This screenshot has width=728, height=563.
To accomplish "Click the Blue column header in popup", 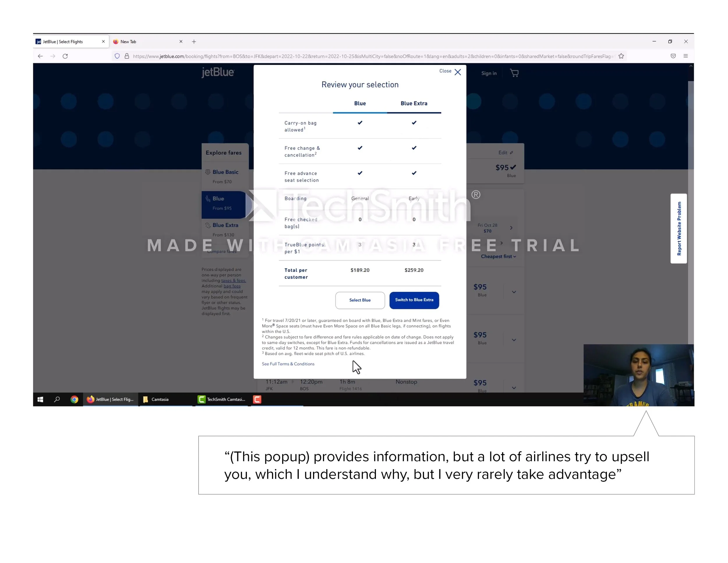I will [x=360, y=103].
